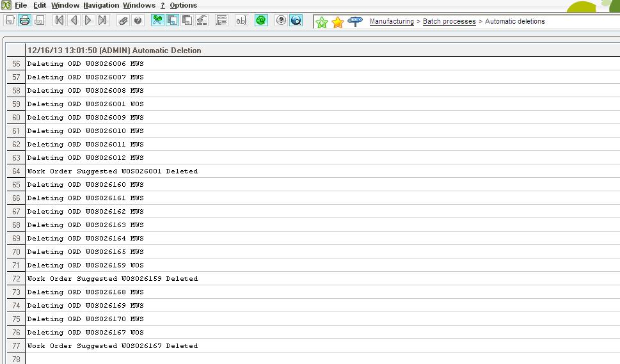Click the question mark help circle icon
Viewport: 620px width, 364px height.
tap(281, 20)
